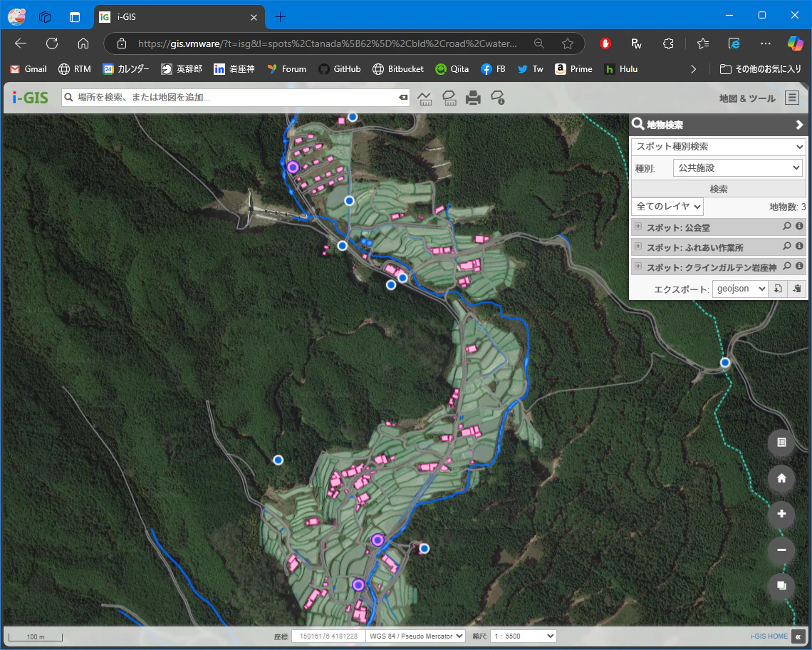
Task: Open the layers stack round button
Action: click(781, 585)
